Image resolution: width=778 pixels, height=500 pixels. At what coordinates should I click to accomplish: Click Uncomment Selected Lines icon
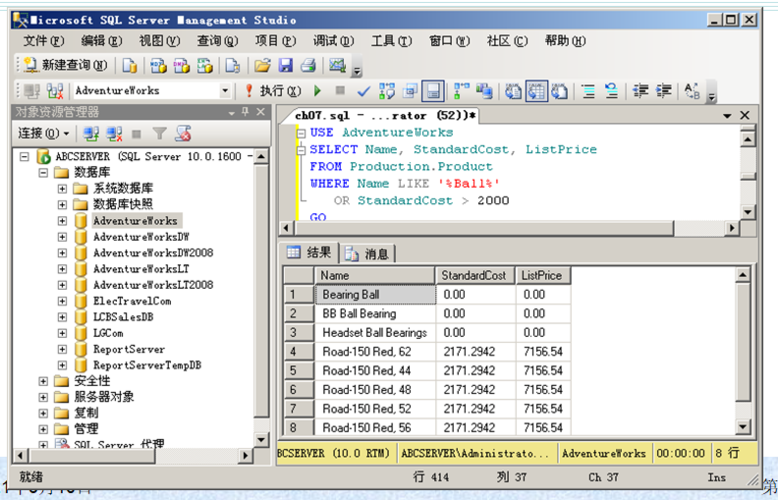(x=611, y=91)
